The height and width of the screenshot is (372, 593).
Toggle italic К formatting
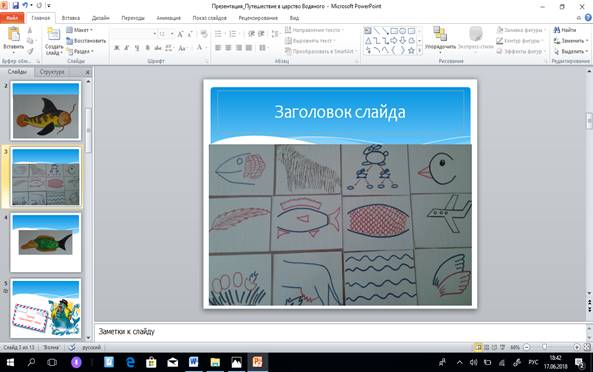[x=127, y=48]
